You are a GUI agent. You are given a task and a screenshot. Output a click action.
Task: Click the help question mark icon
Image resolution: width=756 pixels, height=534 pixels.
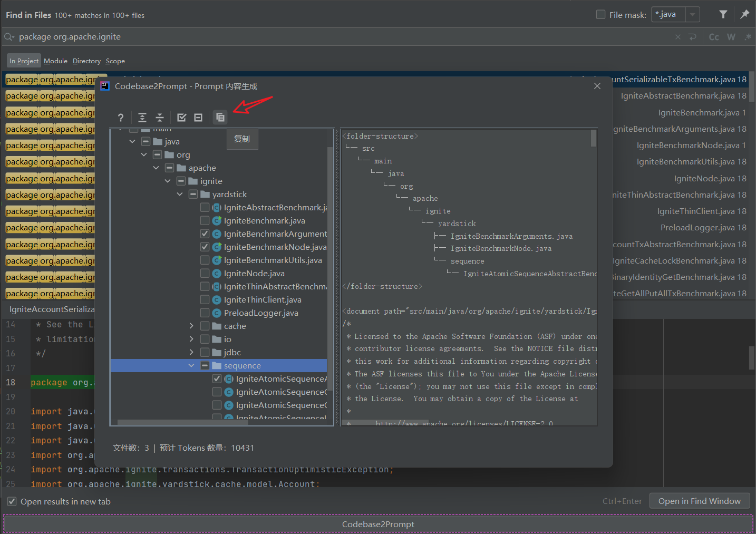click(121, 118)
